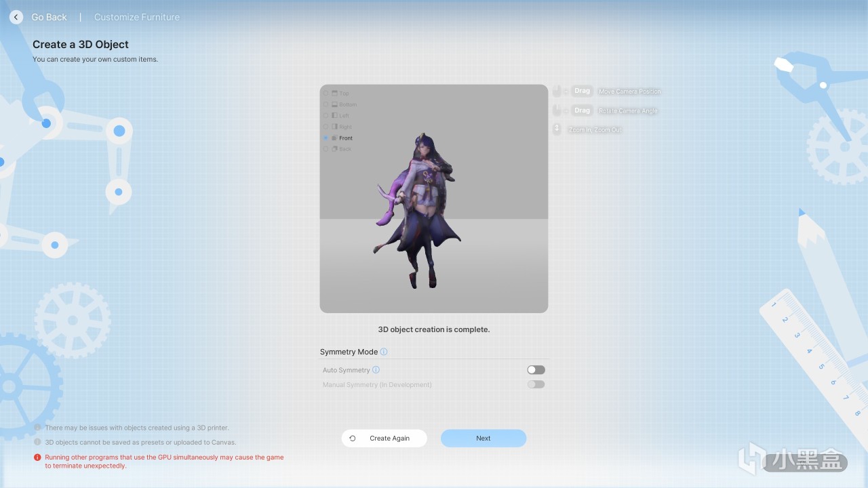
Task: Click the "Auto Symmetry" label text
Action: click(x=347, y=370)
